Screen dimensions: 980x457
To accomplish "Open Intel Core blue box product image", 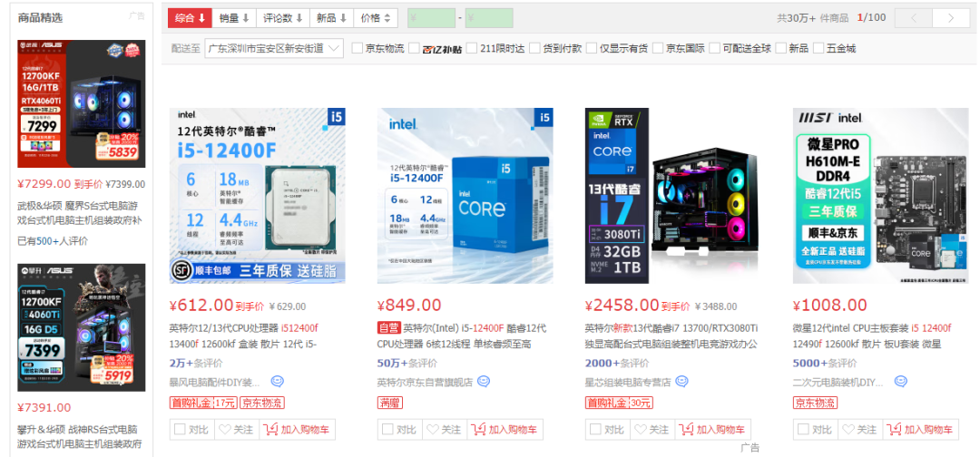I will [x=465, y=196].
